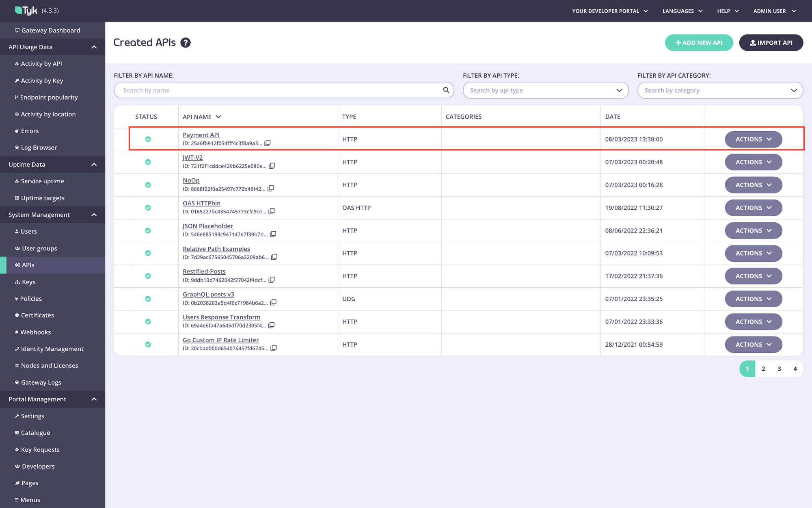Open the APIs menu item in sidebar

(28, 265)
